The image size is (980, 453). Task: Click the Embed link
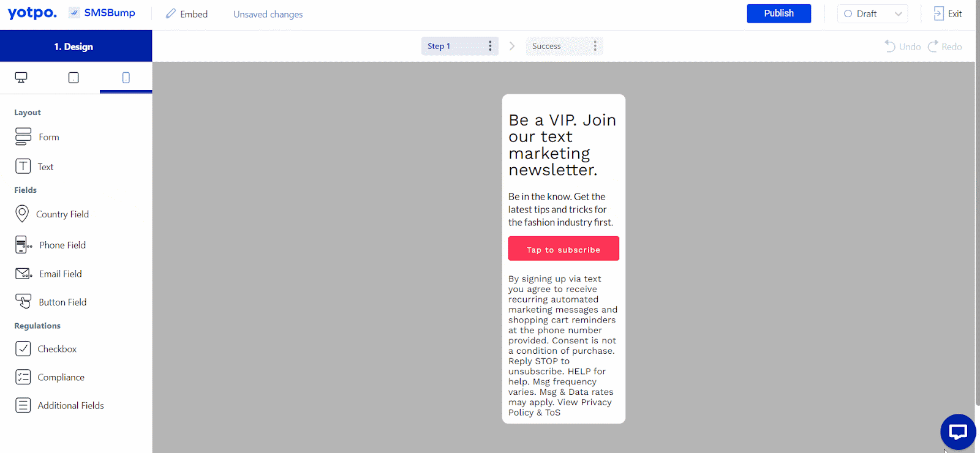point(187,14)
